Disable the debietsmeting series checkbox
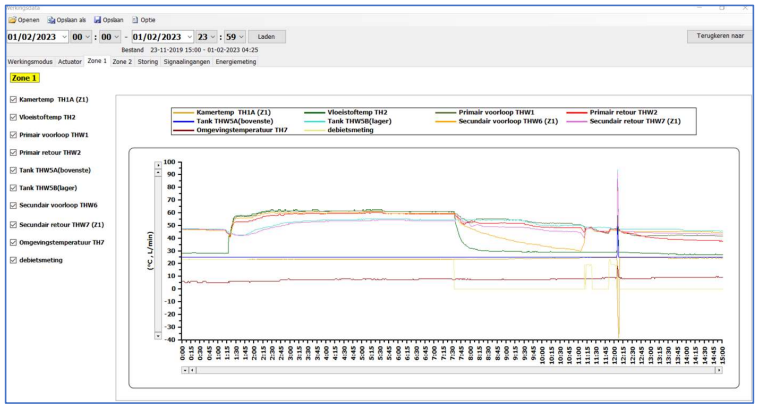The width and height of the screenshot is (757, 408). [x=12, y=260]
